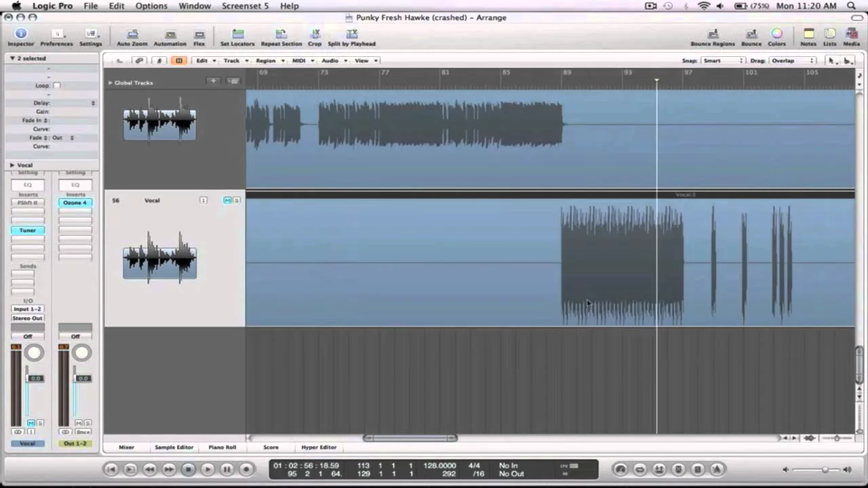Click the Vocal channel volume fader
868x488 pixels.
[x=35, y=378]
